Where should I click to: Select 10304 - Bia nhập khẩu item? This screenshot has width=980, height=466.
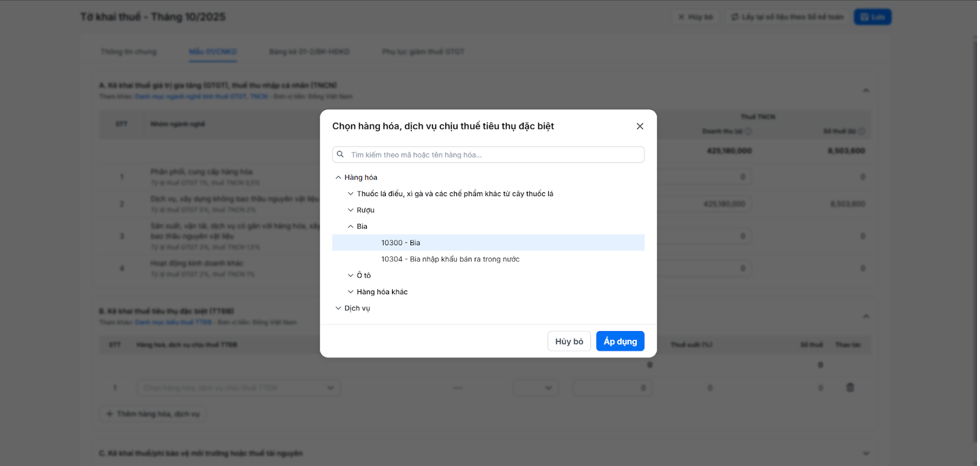[450, 259]
